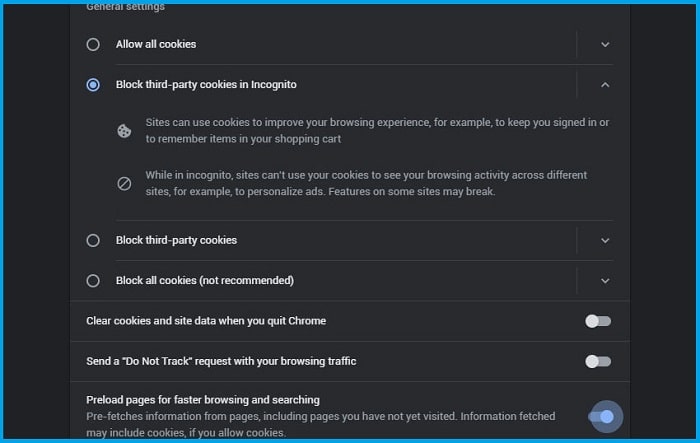Click the cookie icon beside the browsing experience description
Image resolution: width=700 pixels, height=443 pixels.
[124, 131]
